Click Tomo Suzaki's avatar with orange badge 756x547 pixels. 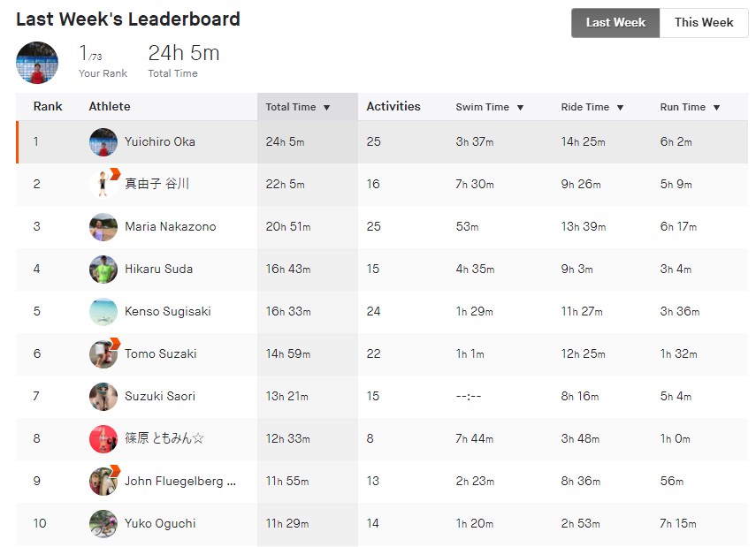(x=103, y=353)
